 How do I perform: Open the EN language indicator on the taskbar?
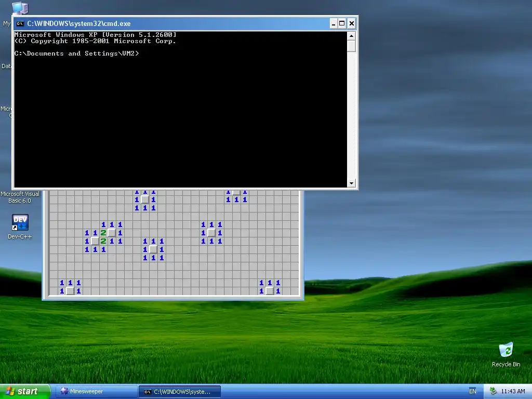(x=473, y=391)
